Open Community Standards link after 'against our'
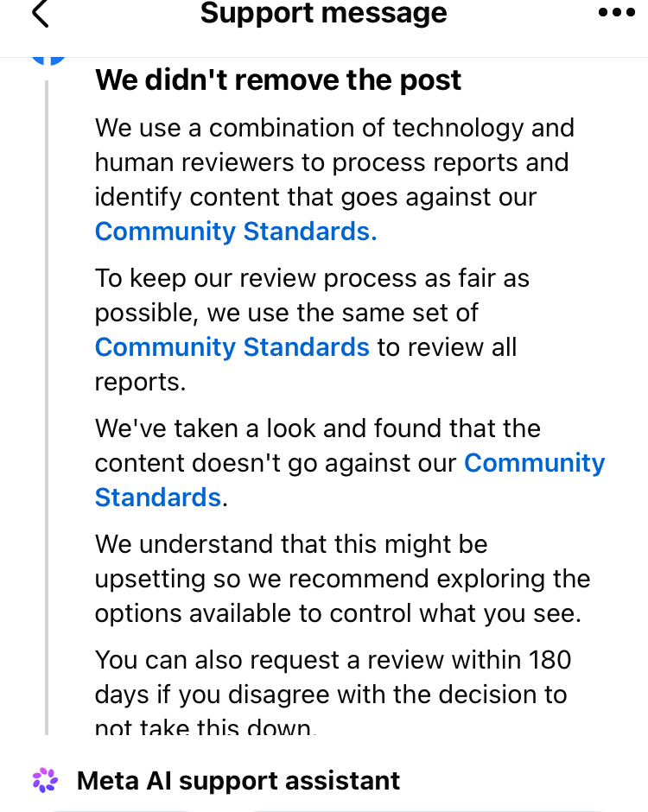648x812 pixels. click(x=236, y=231)
